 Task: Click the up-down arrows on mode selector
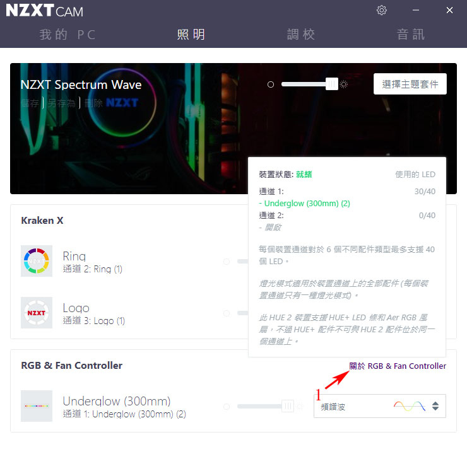point(435,406)
